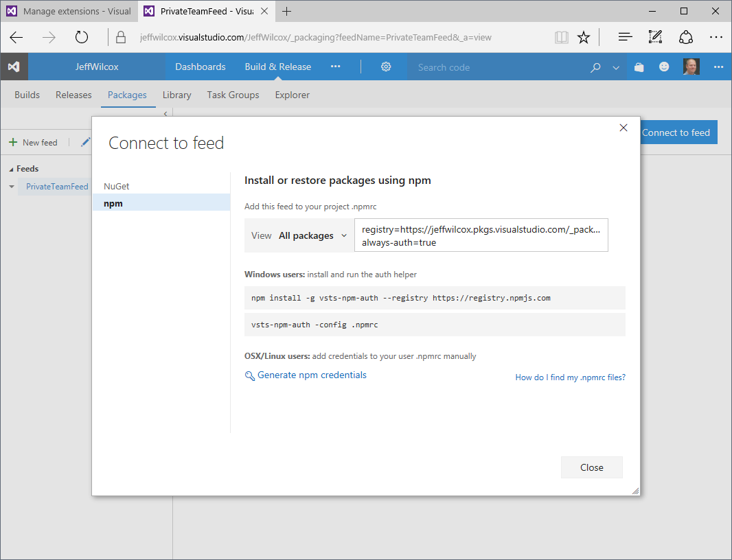Expand the PrivateTeamFeed arrow
Image resolution: width=732 pixels, height=560 pixels.
click(x=12, y=187)
